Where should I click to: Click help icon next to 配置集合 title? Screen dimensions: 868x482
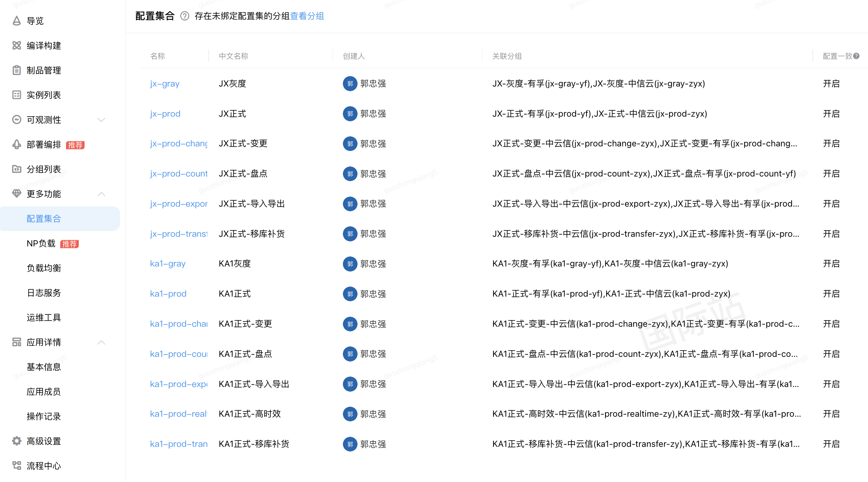pyautogui.click(x=185, y=16)
